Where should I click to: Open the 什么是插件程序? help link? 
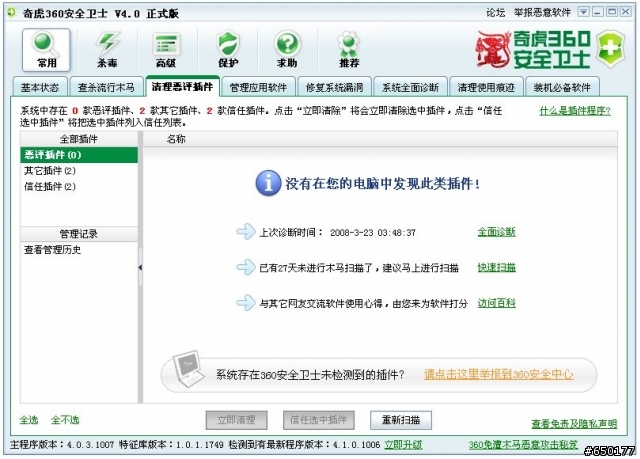point(575,111)
